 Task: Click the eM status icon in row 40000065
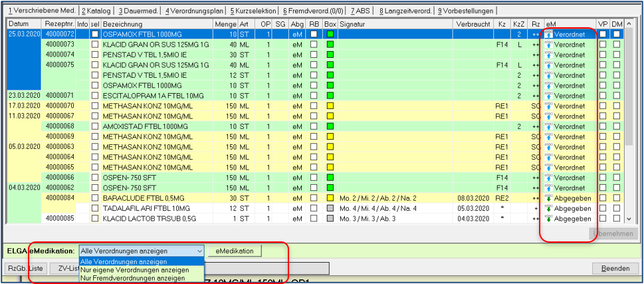548,168
